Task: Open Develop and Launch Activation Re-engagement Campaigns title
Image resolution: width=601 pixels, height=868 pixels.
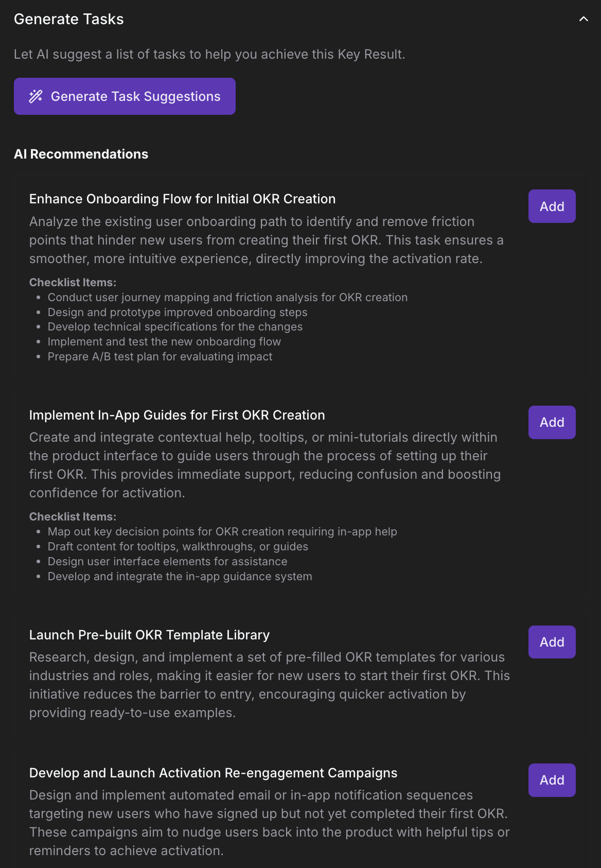Action: point(213,773)
